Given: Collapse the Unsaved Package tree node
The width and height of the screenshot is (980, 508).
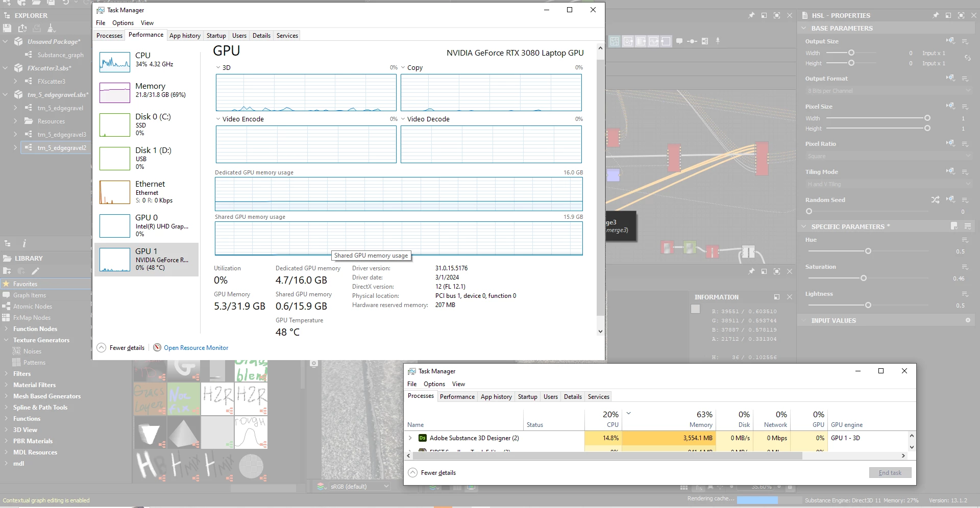Looking at the screenshot, I should 5,41.
